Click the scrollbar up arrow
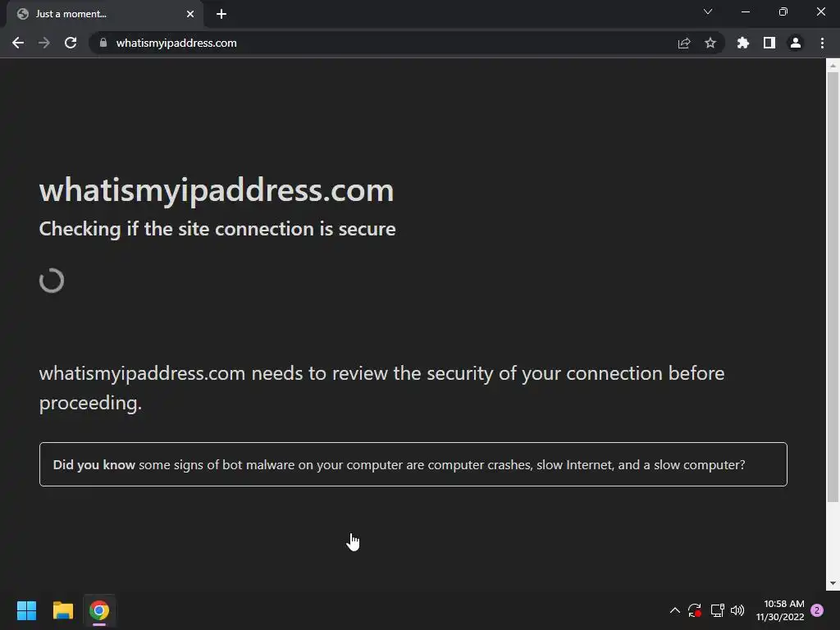 point(833,66)
